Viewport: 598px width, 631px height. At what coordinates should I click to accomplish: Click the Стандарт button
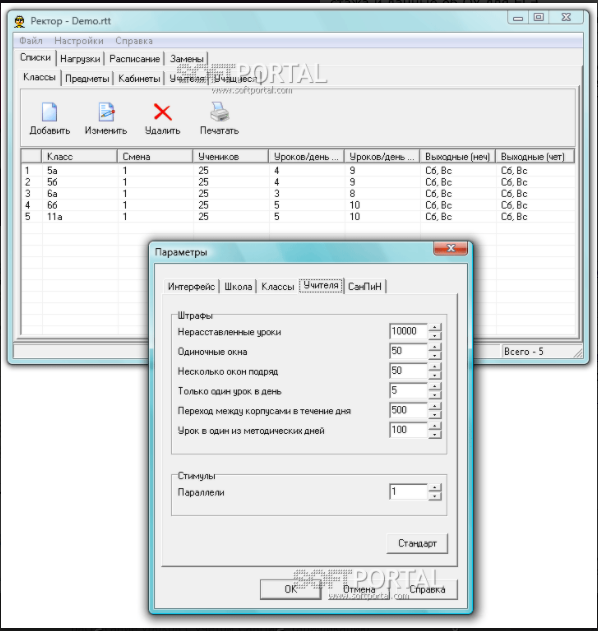click(417, 543)
